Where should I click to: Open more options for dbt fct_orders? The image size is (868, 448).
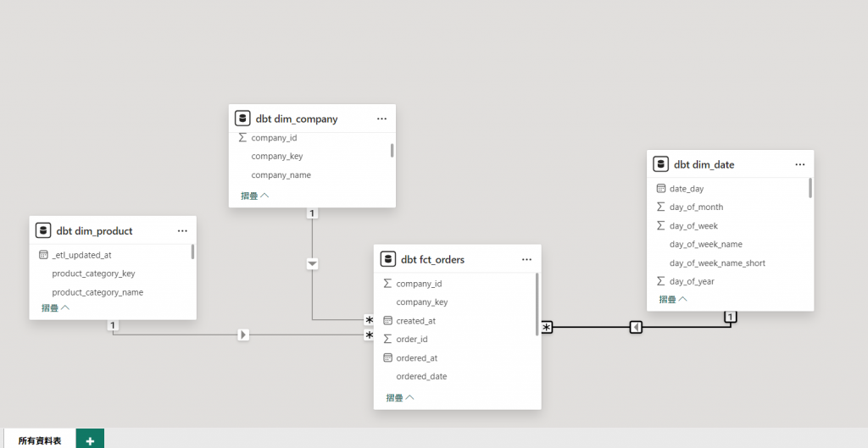526,259
